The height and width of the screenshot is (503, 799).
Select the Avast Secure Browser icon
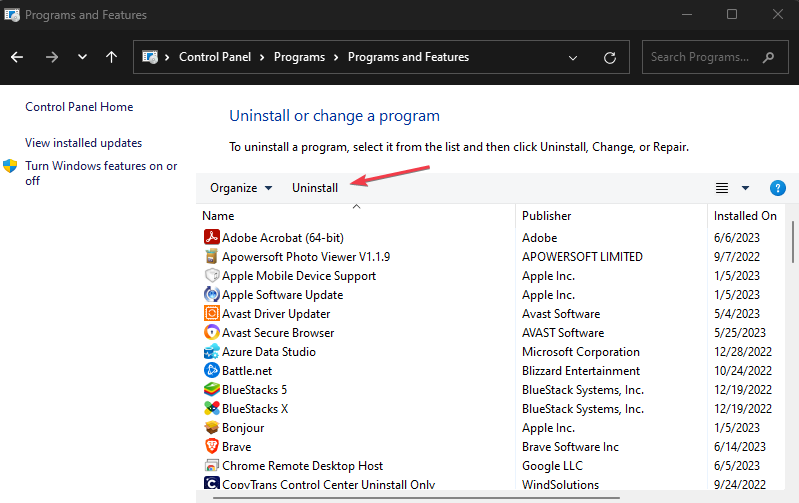pos(211,333)
